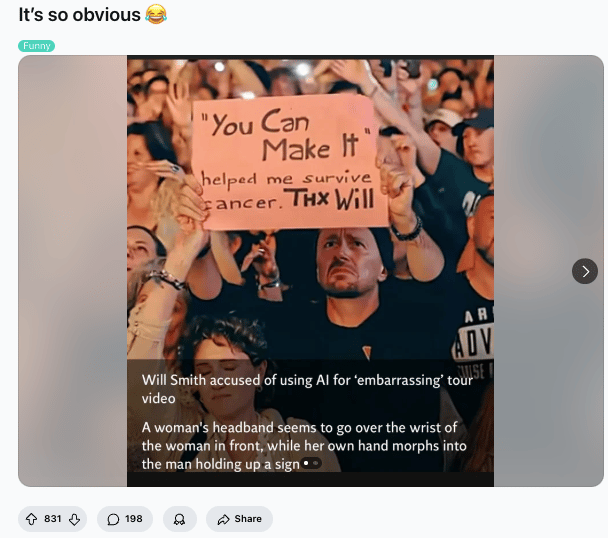Select the first carousel indicator dot
The height and width of the screenshot is (538, 608).
306,463
